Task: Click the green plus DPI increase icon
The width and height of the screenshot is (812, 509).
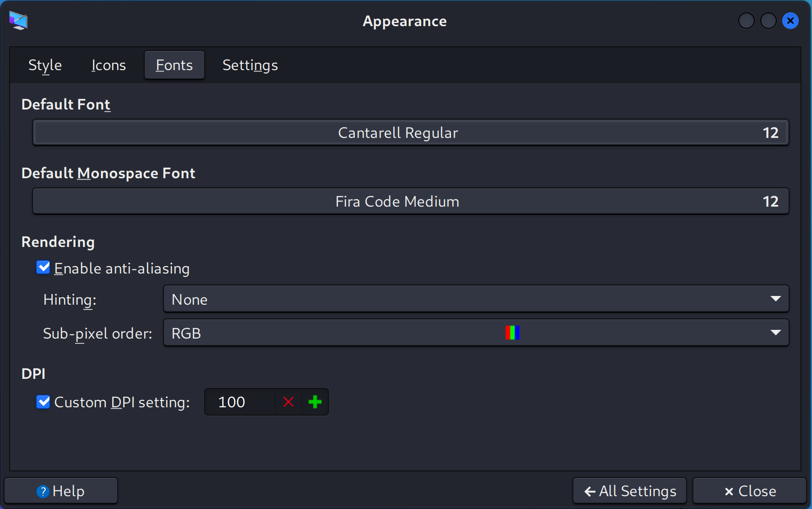Action: 315,402
